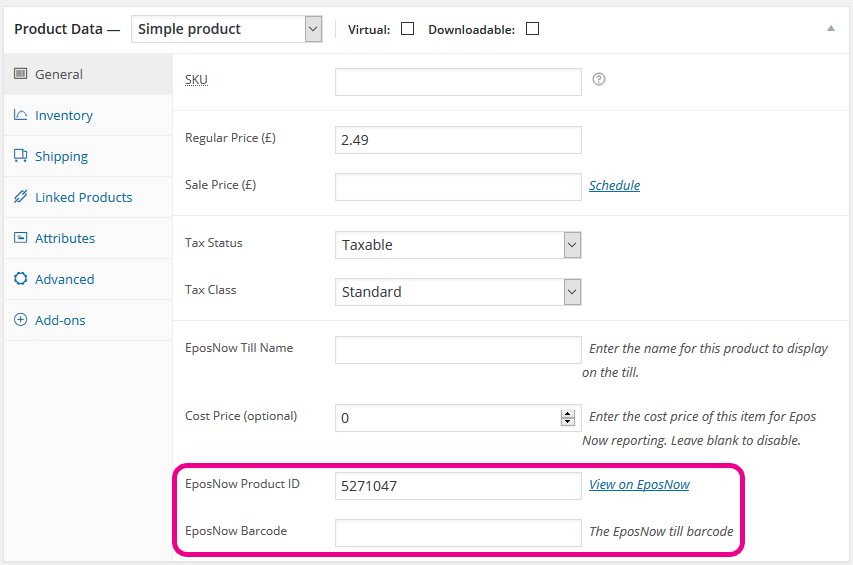Click the Attributes panel icon

tap(21, 238)
